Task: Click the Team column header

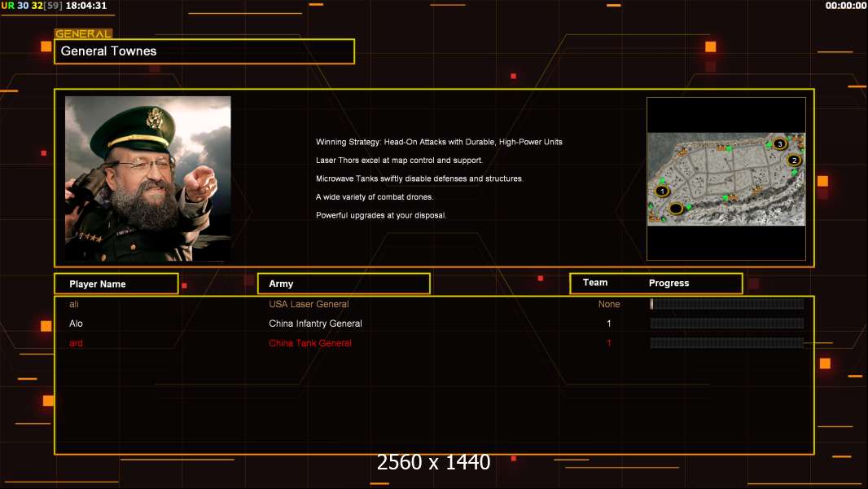Action: pyautogui.click(x=595, y=283)
